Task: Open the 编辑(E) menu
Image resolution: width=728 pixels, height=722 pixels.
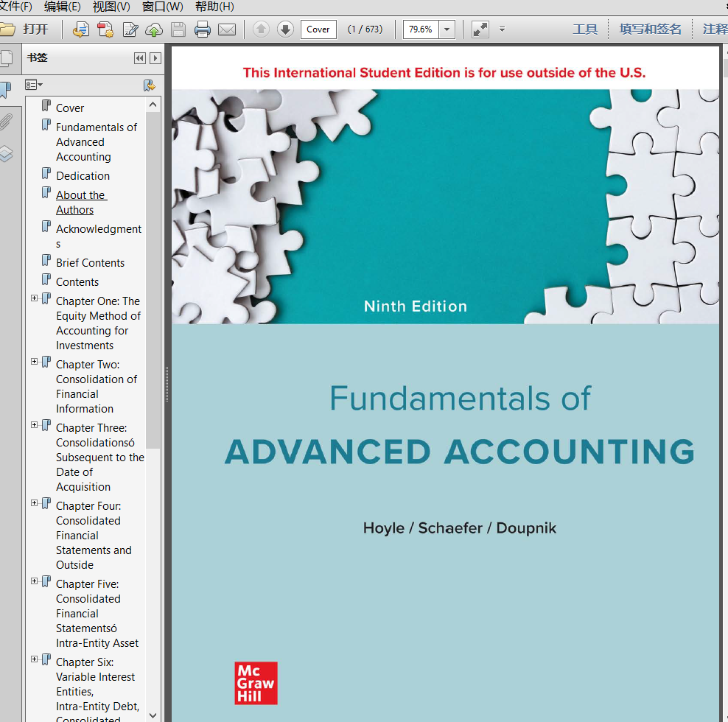Action: [x=62, y=7]
